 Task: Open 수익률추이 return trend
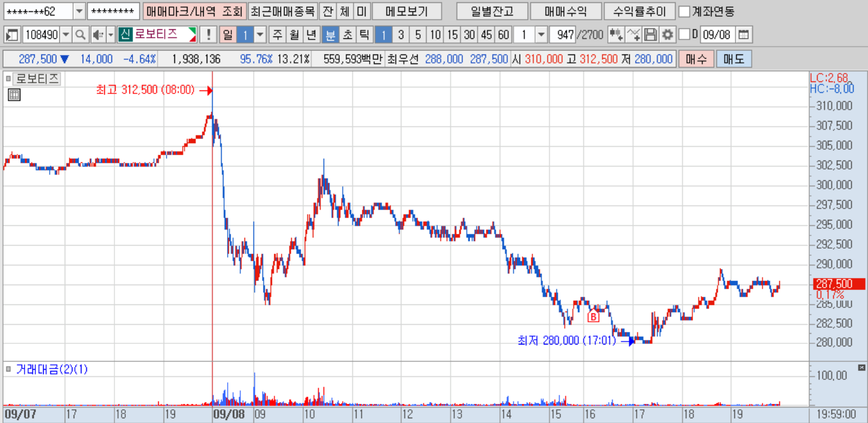(x=639, y=11)
